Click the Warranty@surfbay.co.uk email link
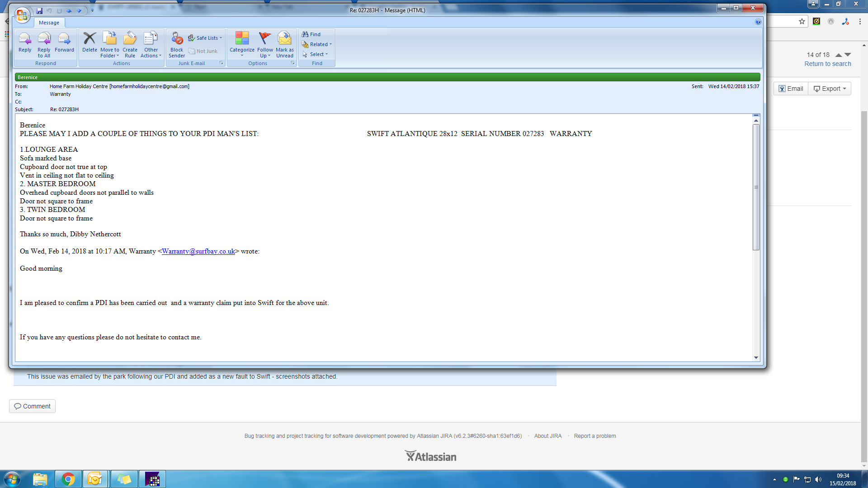The width and height of the screenshot is (868, 488). (x=198, y=251)
